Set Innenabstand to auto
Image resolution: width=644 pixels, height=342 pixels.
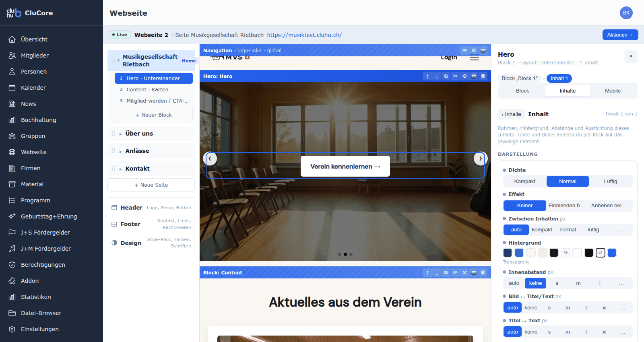[514, 283]
